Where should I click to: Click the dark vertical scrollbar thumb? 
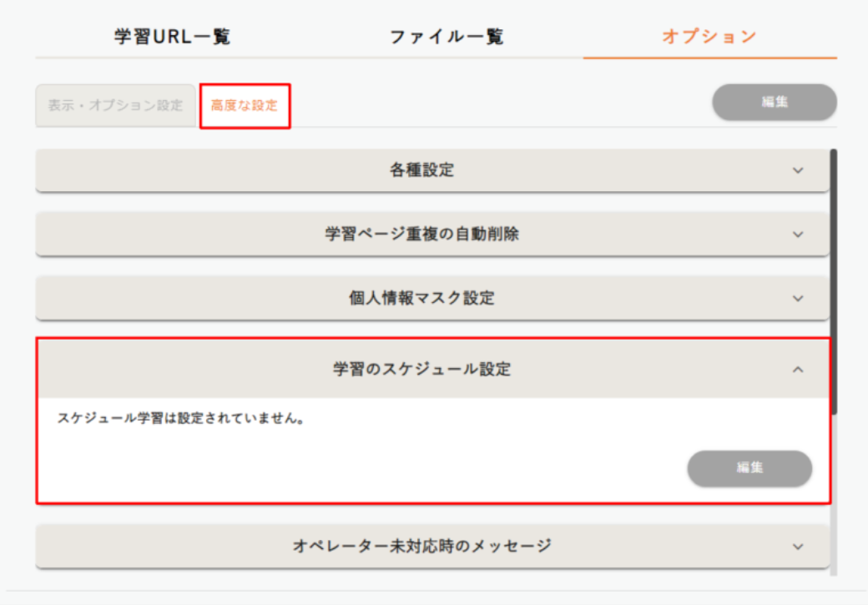click(x=833, y=284)
